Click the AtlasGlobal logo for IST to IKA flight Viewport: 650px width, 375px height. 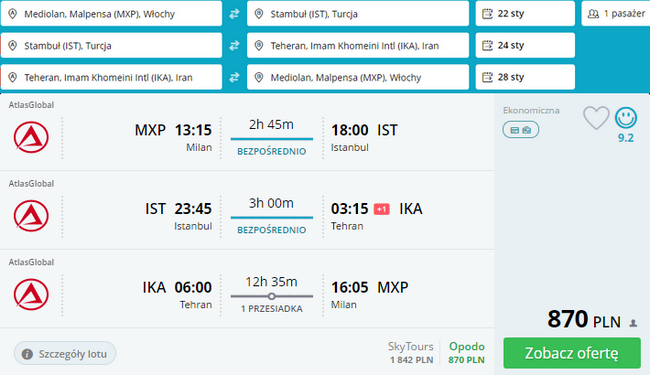point(31,216)
